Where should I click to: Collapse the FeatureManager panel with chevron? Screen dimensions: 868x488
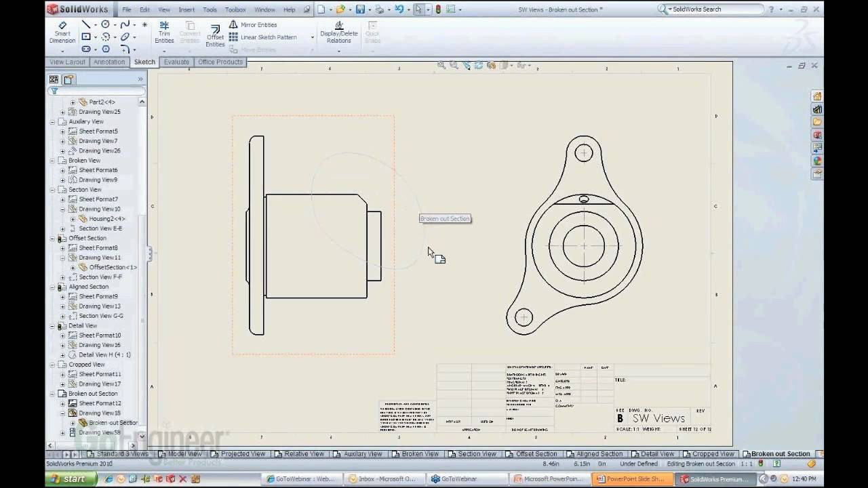[x=140, y=79]
